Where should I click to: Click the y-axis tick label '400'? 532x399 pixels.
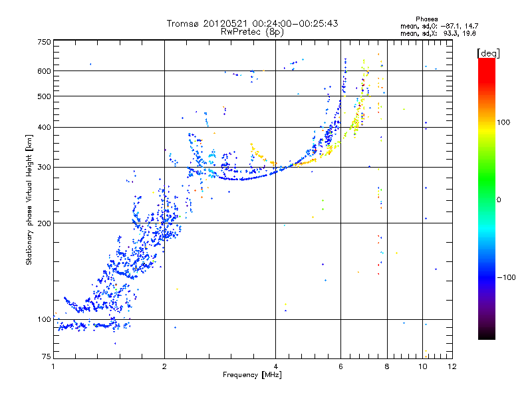pyautogui.click(x=44, y=128)
